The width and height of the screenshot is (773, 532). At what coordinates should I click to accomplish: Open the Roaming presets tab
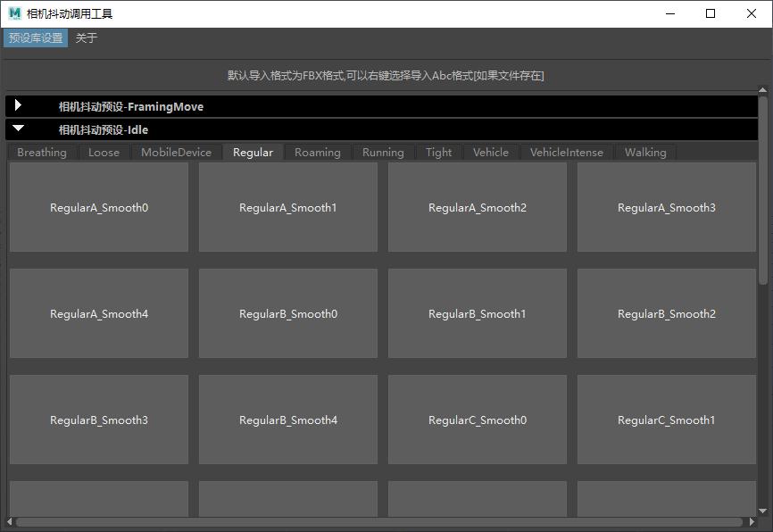(x=317, y=153)
